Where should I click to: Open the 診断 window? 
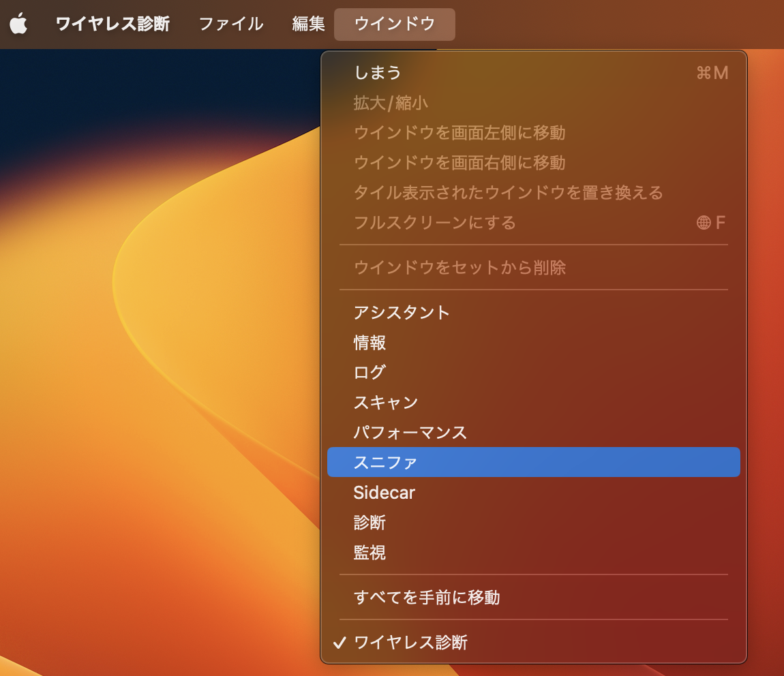tap(369, 522)
